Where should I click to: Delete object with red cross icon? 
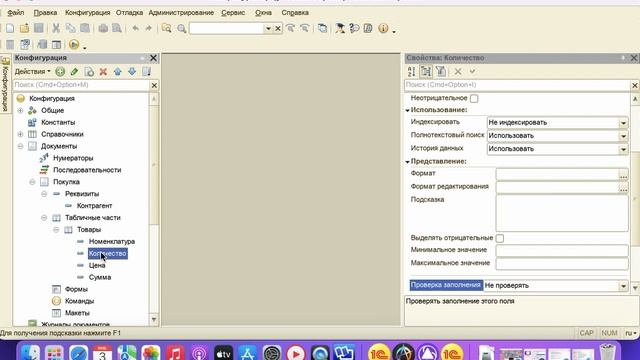point(103,72)
